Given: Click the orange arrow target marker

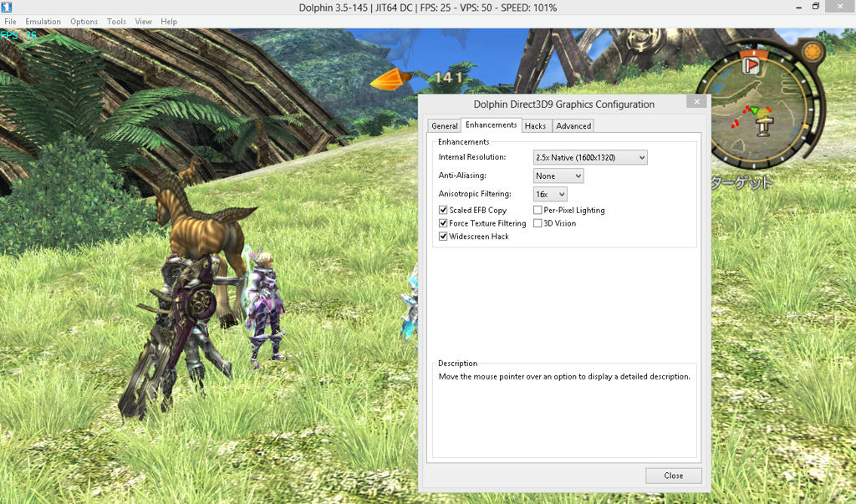Looking at the screenshot, I should (x=391, y=80).
